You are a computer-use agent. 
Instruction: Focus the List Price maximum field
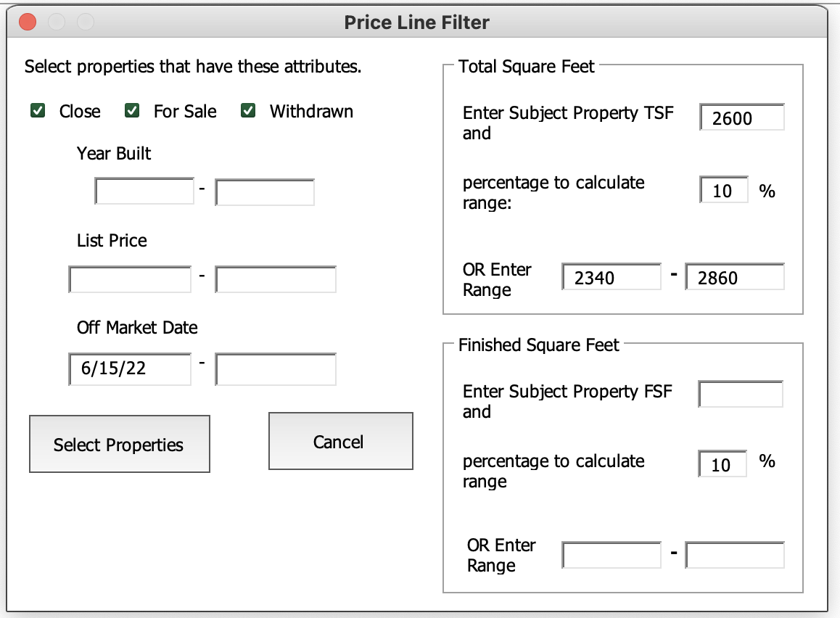(276, 279)
